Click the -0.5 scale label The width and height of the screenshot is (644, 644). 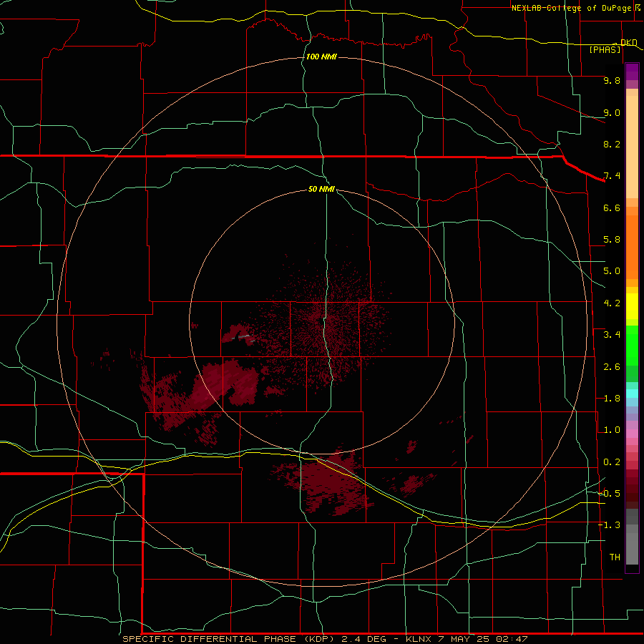(610, 494)
